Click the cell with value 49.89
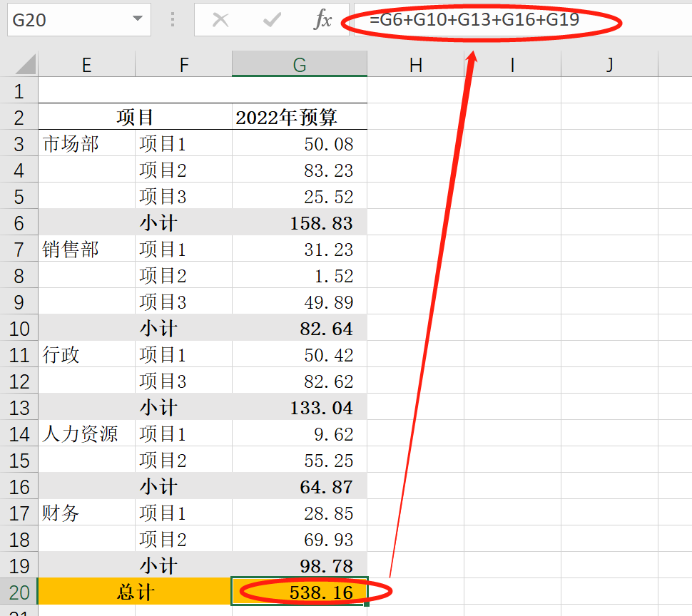 click(x=300, y=302)
